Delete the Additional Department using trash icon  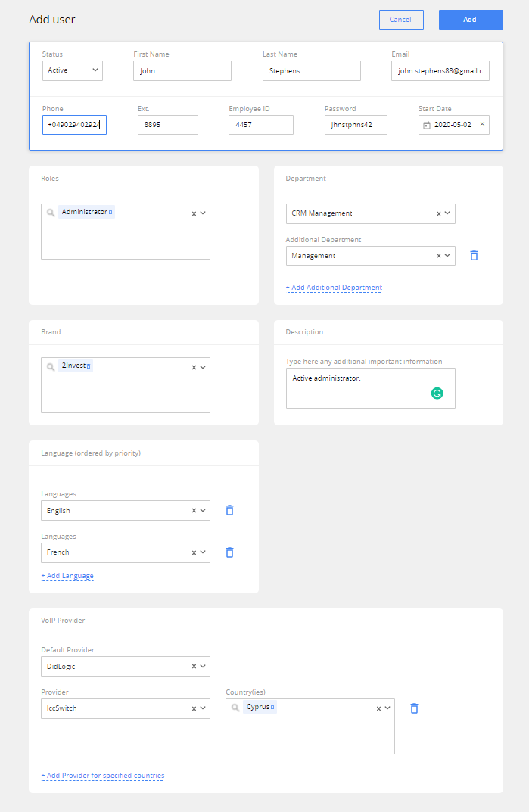pos(474,255)
